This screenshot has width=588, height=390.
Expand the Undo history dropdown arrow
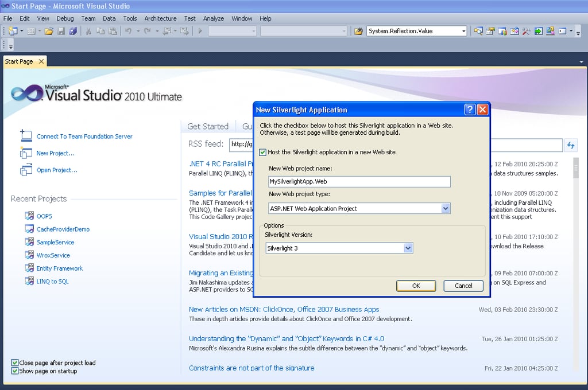(x=138, y=31)
